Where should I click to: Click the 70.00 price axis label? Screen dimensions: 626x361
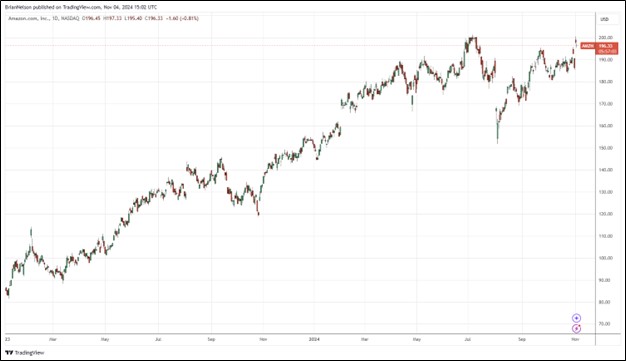(605, 324)
